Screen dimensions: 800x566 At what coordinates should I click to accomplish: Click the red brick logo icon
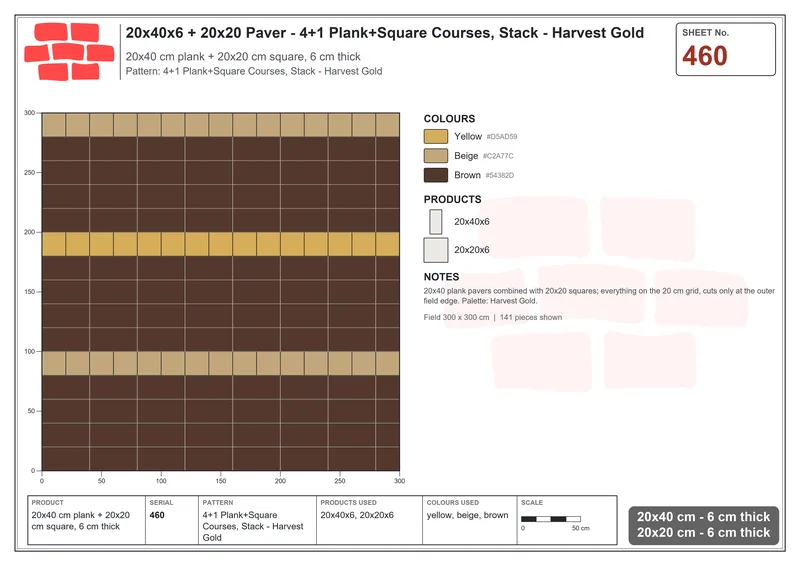pos(69,52)
